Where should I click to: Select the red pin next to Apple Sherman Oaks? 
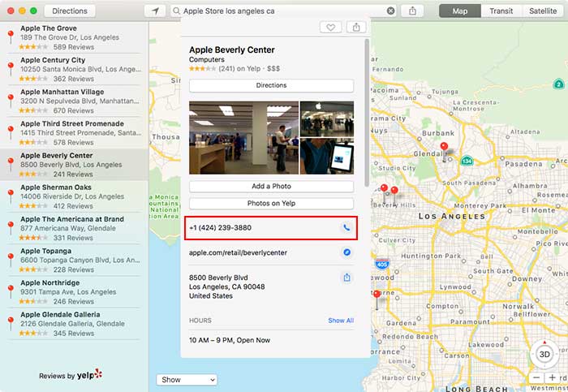(x=11, y=196)
